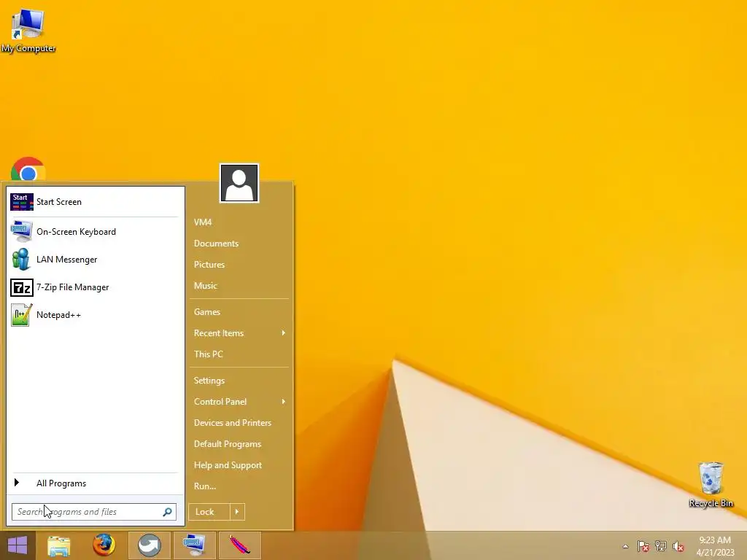Screen dimensions: 747x560
Task: Open the taskbar clock and date
Action: (715, 546)
